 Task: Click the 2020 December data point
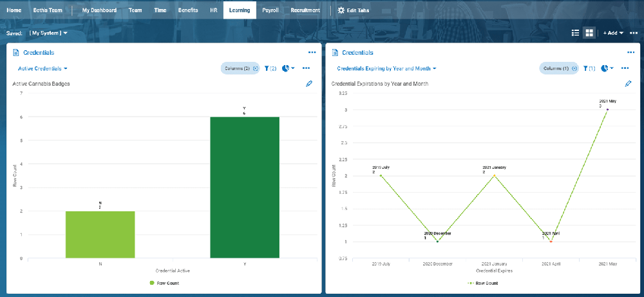coord(437,242)
